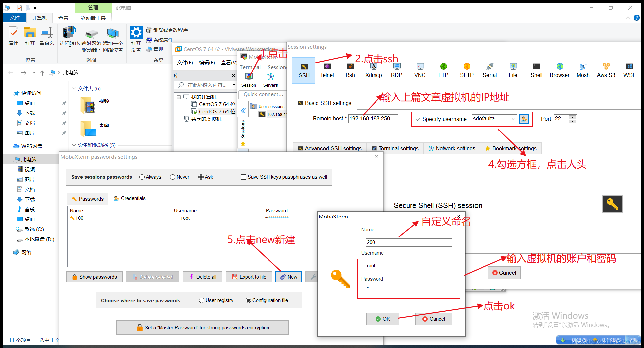Click the Show passwords button
This screenshot has height=348, width=644.
click(95, 277)
